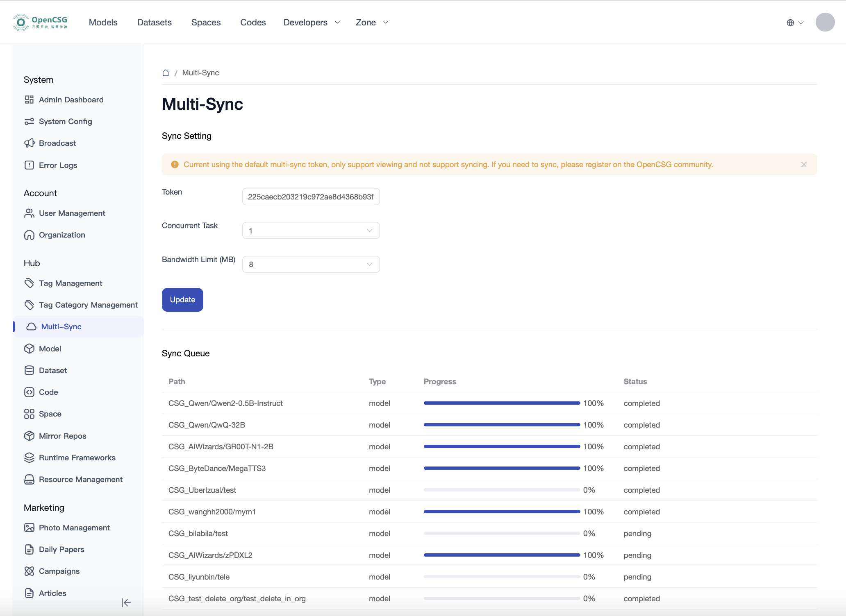Image resolution: width=846 pixels, height=616 pixels.
Task: Click the Admin Dashboard grid icon
Action: (29, 100)
